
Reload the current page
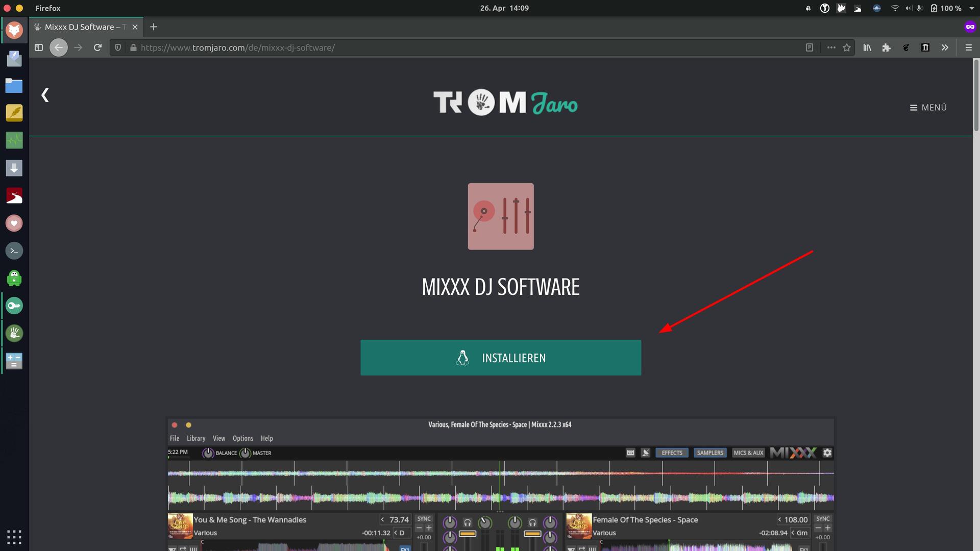97,47
